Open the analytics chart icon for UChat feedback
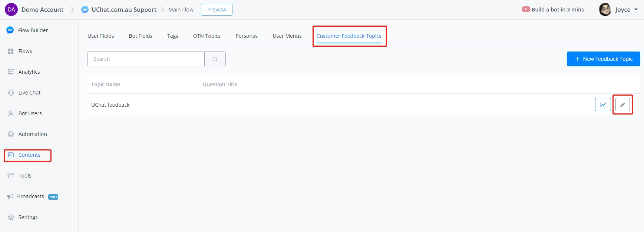Image resolution: width=644 pixels, height=232 pixels. tap(603, 105)
